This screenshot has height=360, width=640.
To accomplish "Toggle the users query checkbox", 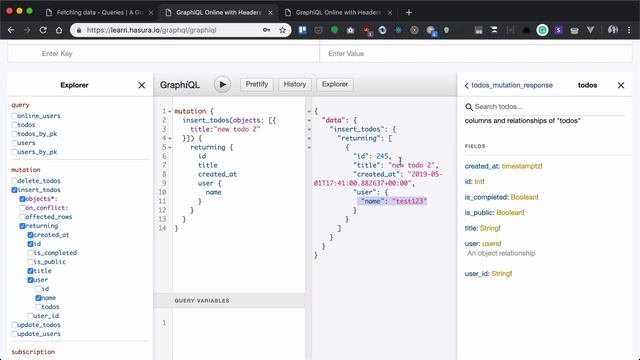I will coord(14,143).
